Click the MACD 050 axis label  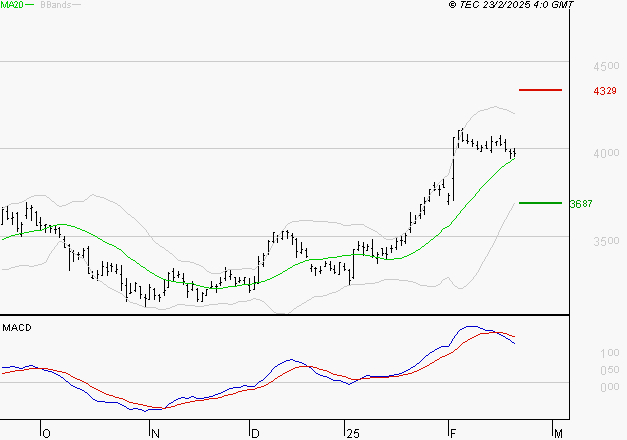610,370
